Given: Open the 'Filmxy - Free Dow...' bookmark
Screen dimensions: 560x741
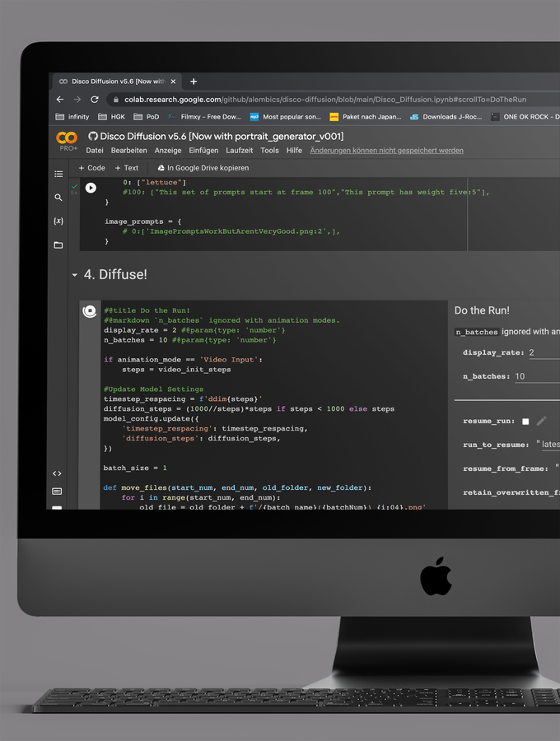Looking at the screenshot, I should (x=204, y=117).
